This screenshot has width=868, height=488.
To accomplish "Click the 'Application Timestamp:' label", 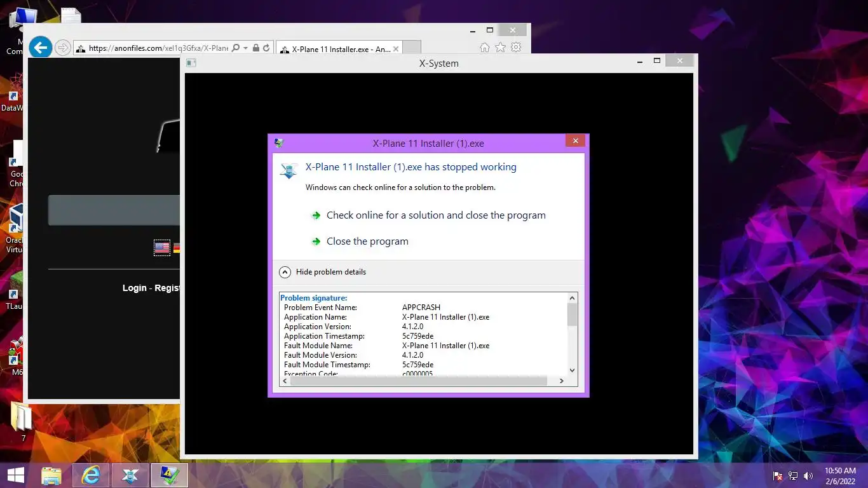I will click(324, 336).
